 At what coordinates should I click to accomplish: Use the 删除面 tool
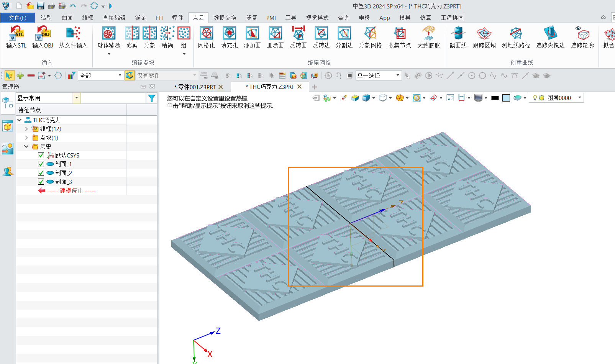pos(276,37)
